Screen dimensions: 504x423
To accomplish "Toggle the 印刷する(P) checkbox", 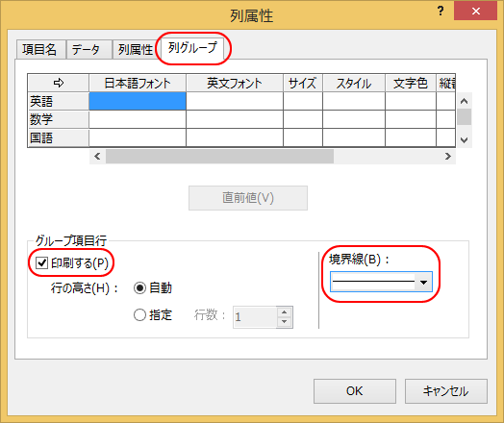I will (x=41, y=262).
